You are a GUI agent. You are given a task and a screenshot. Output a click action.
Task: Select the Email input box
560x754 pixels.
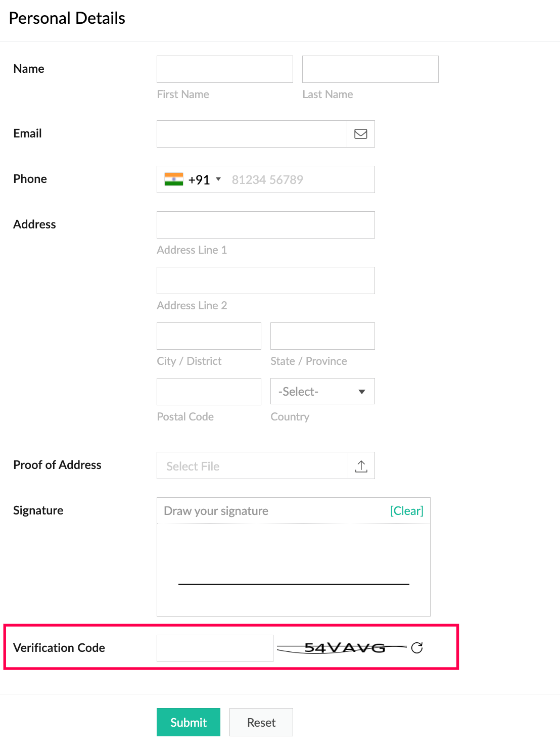pyautogui.click(x=252, y=134)
